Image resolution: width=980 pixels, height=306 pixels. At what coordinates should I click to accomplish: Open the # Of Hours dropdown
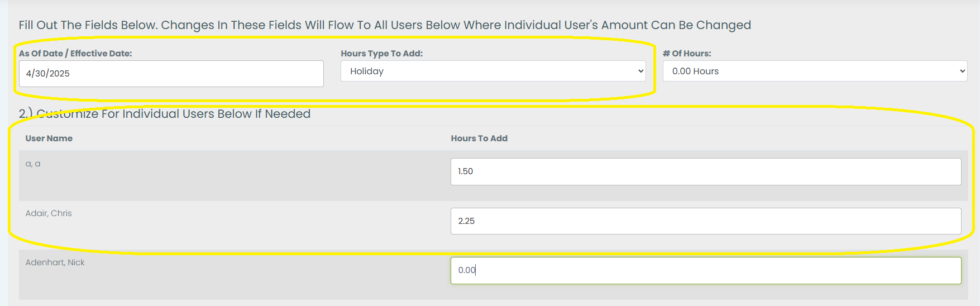tap(815, 71)
